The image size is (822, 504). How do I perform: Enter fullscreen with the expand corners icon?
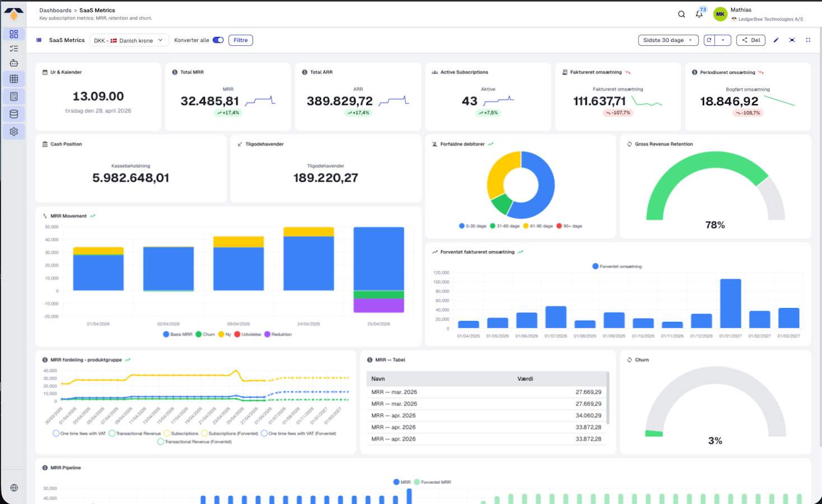(x=808, y=40)
